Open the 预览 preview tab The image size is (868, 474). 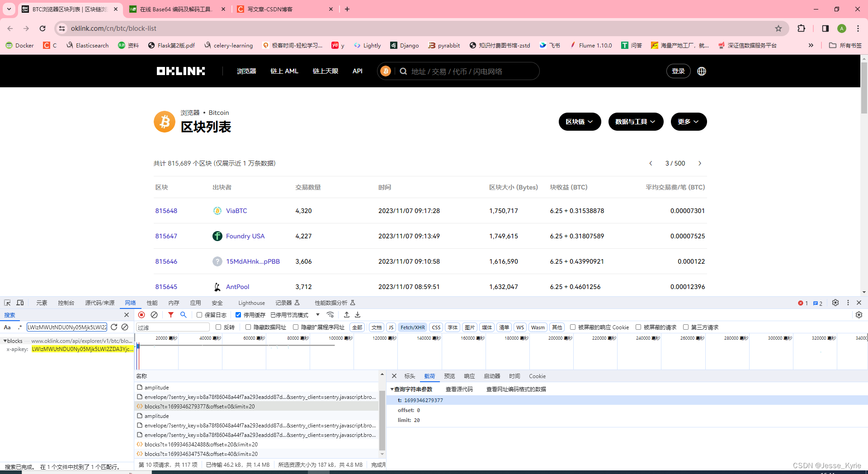click(449, 376)
